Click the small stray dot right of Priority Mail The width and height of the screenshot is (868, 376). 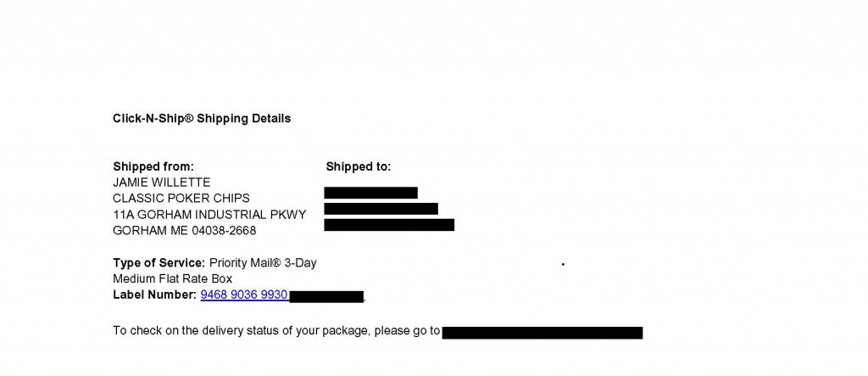(x=563, y=265)
